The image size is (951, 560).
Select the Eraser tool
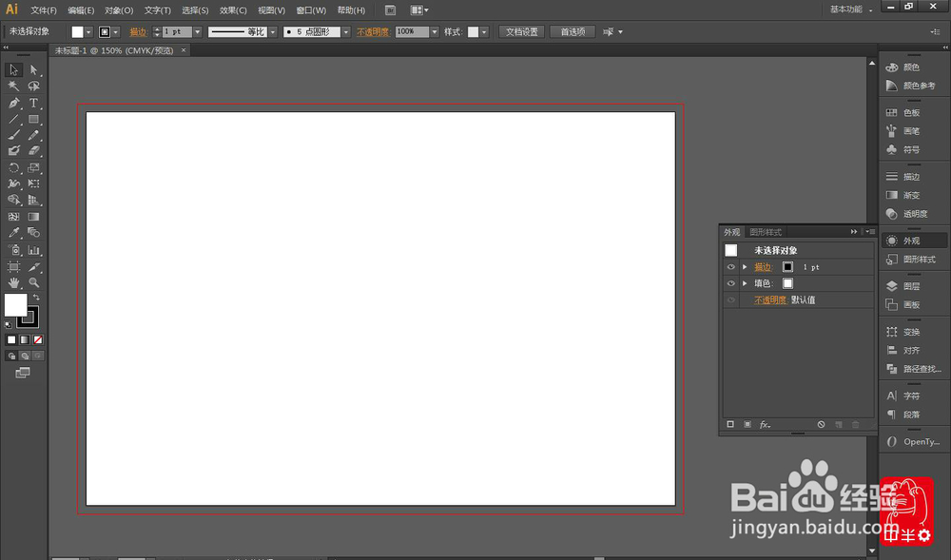[34, 150]
